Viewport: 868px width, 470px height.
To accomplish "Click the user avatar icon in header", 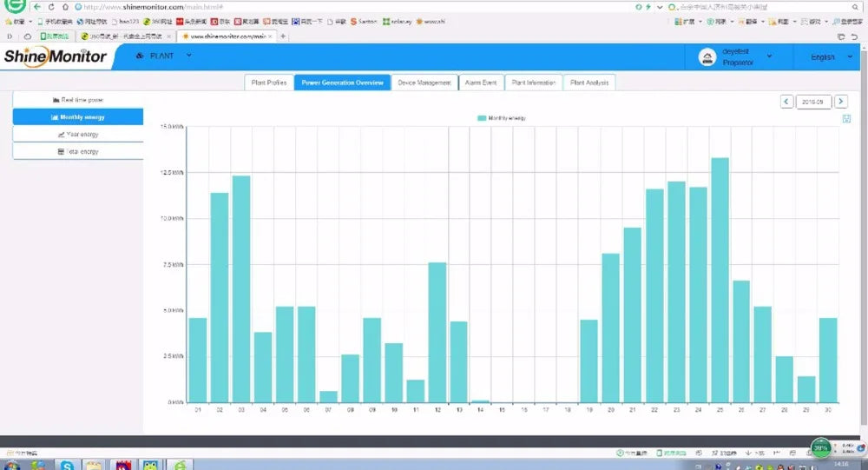I will coord(707,57).
